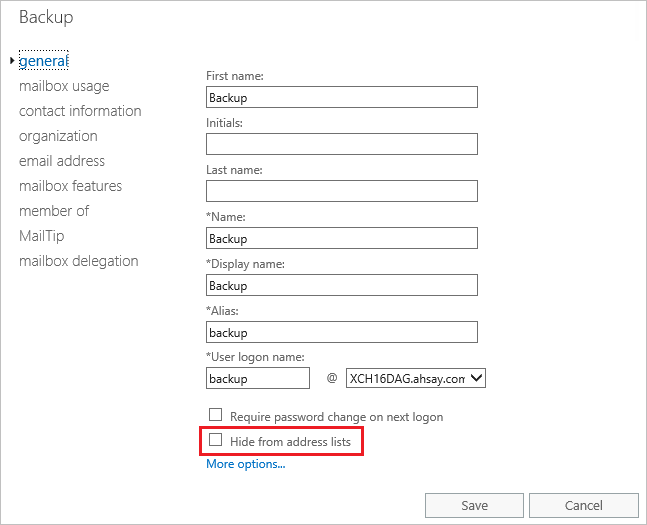Save the mailbox changes

click(x=475, y=505)
